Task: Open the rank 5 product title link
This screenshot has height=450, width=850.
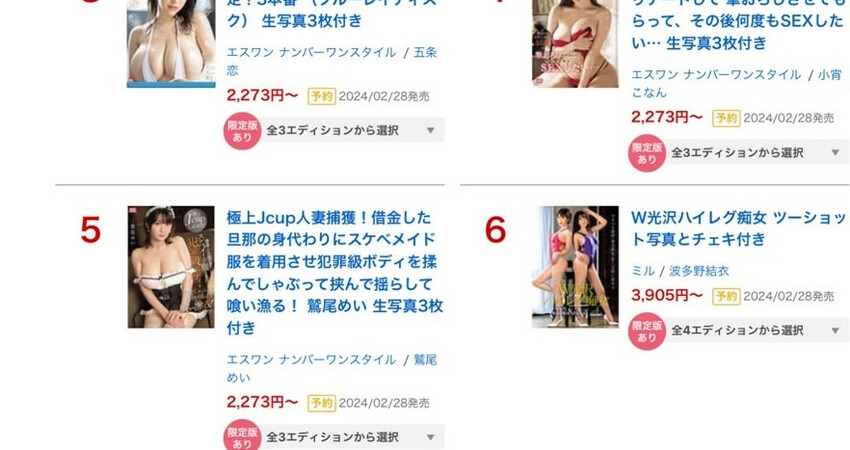Action: pos(334,273)
